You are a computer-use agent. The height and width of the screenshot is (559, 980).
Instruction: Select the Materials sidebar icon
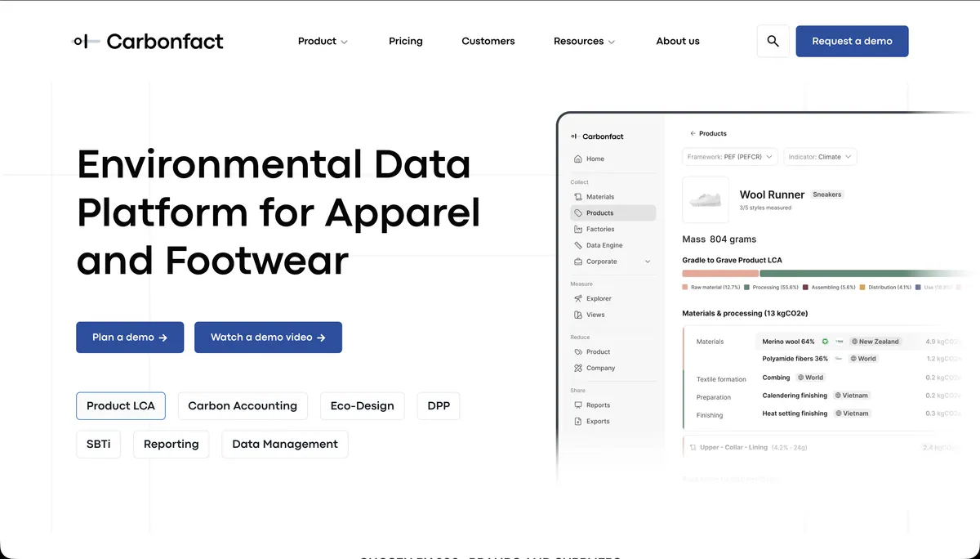click(x=578, y=197)
